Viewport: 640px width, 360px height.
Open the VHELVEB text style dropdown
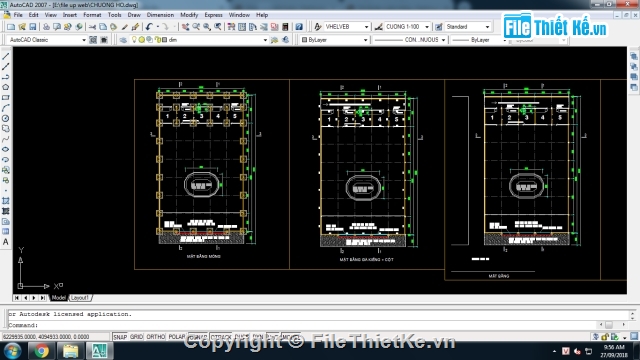coord(366,27)
